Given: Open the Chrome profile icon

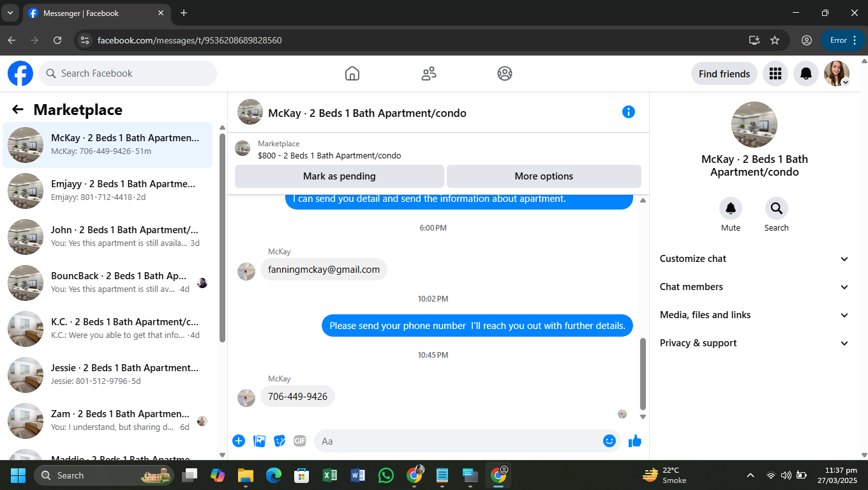Looking at the screenshot, I should [x=807, y=40].
